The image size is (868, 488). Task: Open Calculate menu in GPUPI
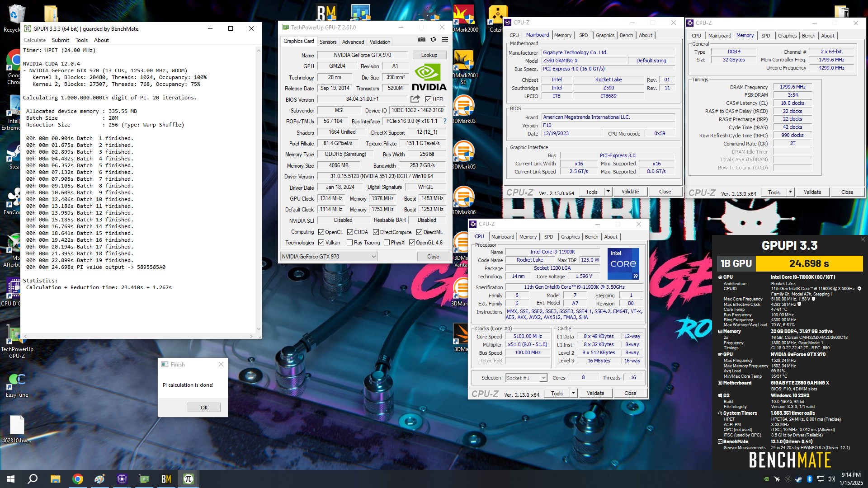(35, 40)
